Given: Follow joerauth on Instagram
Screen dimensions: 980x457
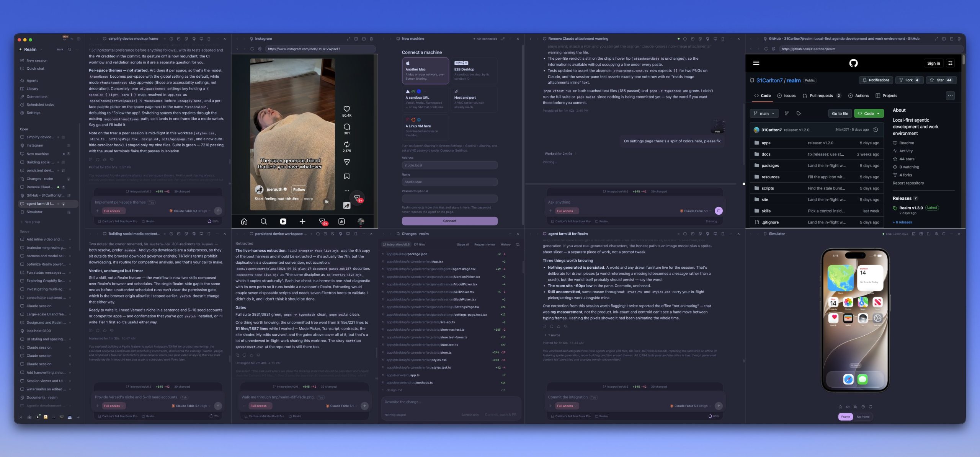Looking at the screenshot, I should pos(299,189).
